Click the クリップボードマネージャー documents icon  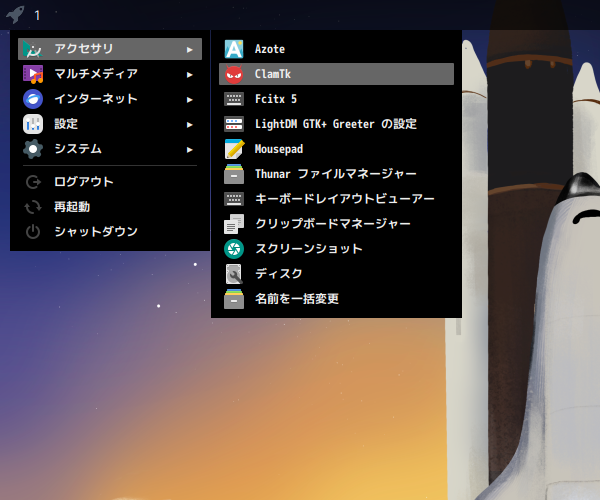pyautogui.click(x=234, y=224)
